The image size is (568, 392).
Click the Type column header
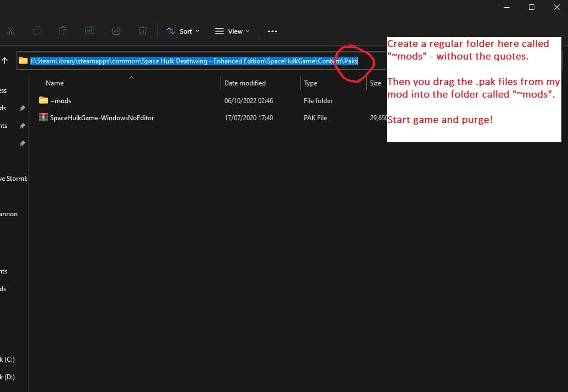pos(310,83)
